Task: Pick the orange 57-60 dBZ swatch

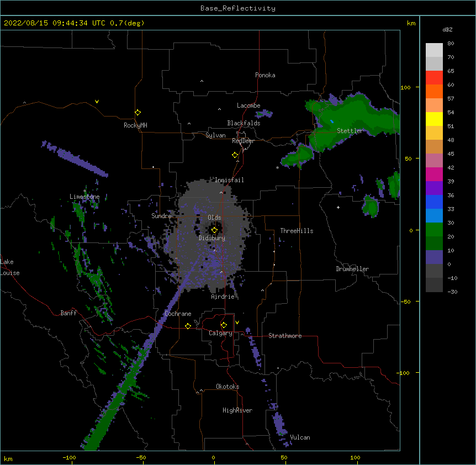Action: click(434, 91)
